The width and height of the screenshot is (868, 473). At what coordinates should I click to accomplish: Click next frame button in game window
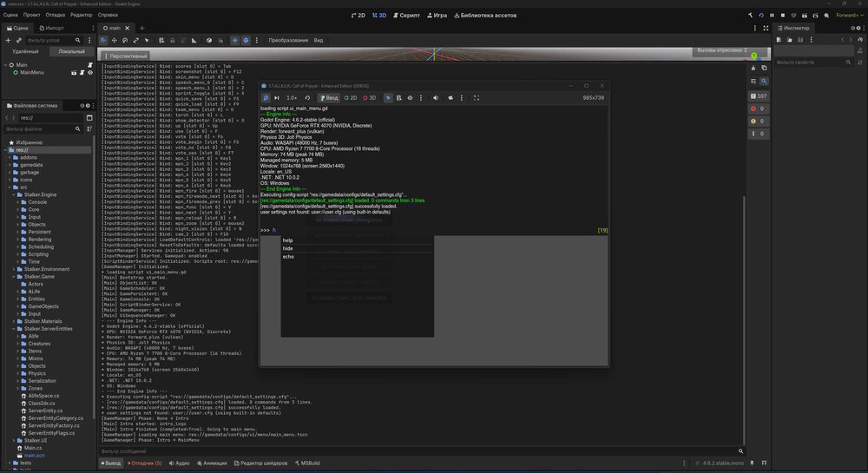(277, 98)
